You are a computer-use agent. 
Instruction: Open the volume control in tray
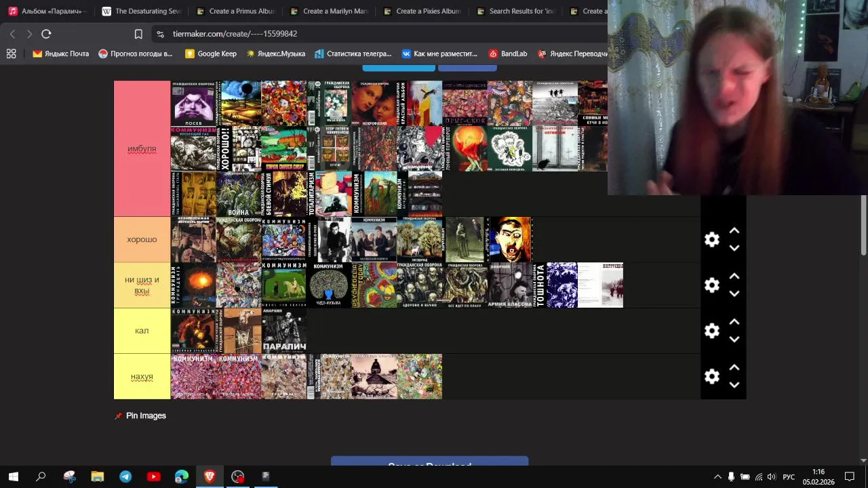pos(771,477)
